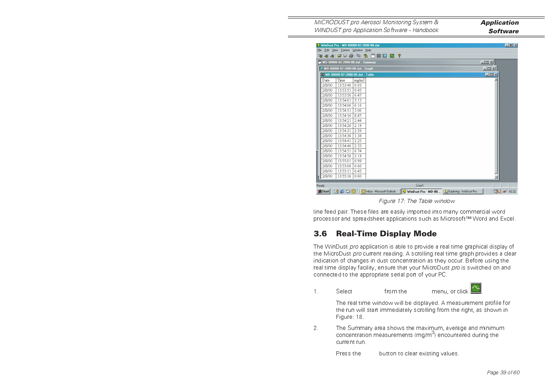The height and width of the screenshot is (392, 555).
Task: Select the time cell 13:54:41
Action: coord(345,141)
